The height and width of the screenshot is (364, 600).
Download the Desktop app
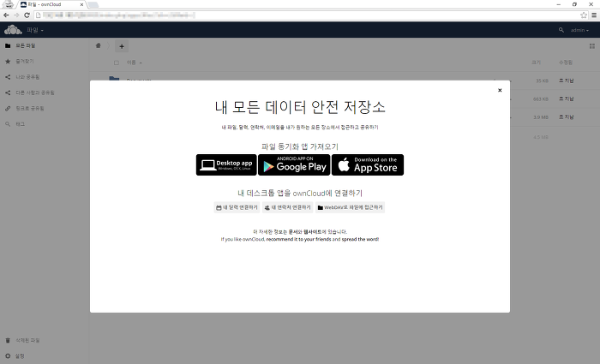(226, 164)
